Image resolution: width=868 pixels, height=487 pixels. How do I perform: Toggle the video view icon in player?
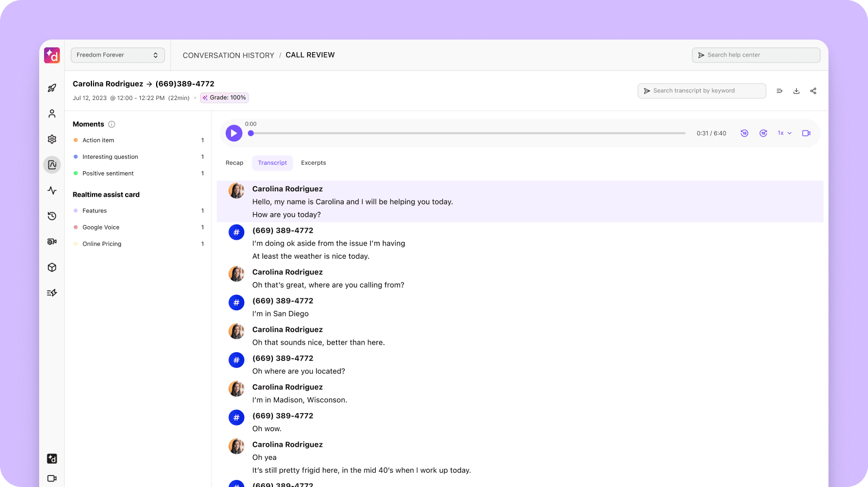(807, 133)
